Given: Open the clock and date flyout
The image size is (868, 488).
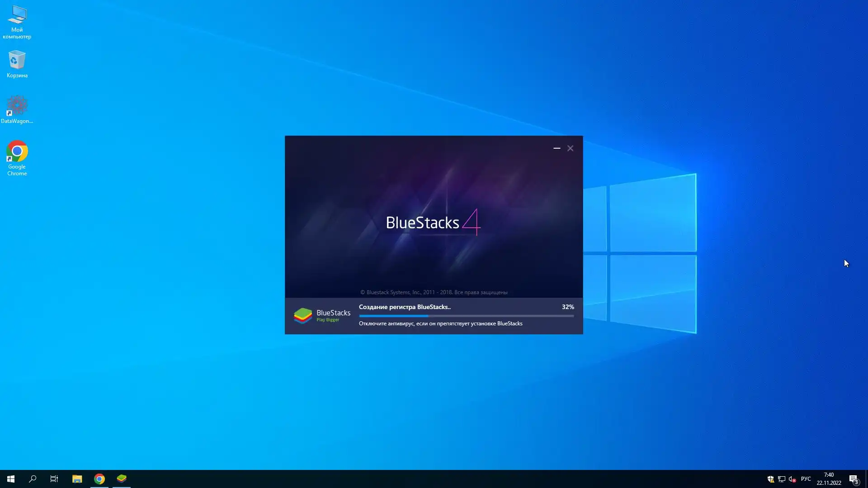Looking at the screenshot, I should 829,479.
